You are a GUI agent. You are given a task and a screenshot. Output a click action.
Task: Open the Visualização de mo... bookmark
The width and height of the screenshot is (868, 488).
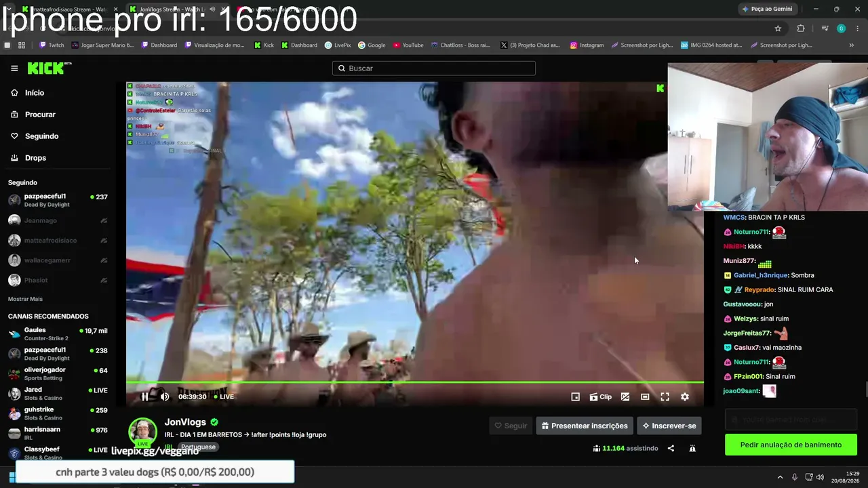click(x=214, y=45)
